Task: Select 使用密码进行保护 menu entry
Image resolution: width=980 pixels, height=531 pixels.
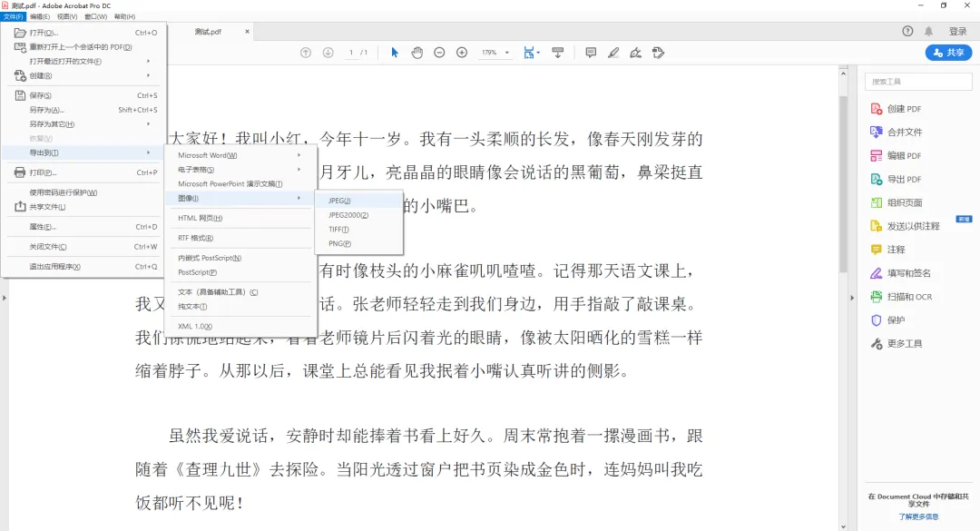Action: [x=83, y=192]
